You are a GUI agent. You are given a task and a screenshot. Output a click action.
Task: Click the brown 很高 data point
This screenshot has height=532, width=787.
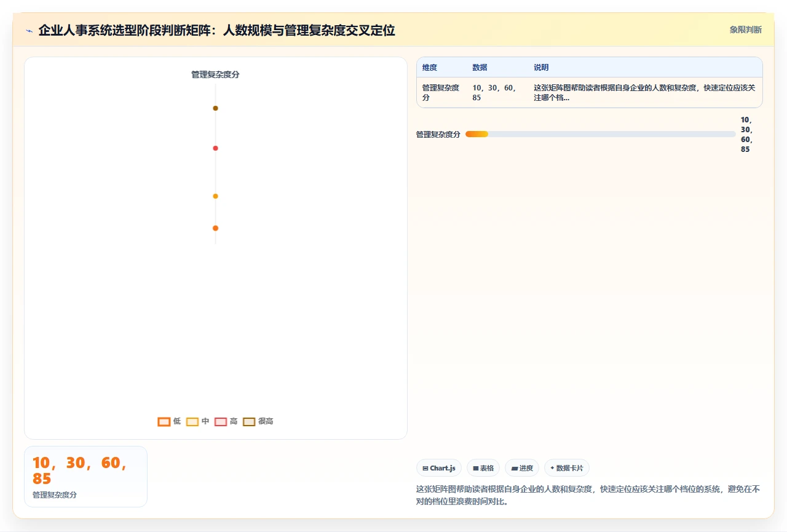pos(215,108)
